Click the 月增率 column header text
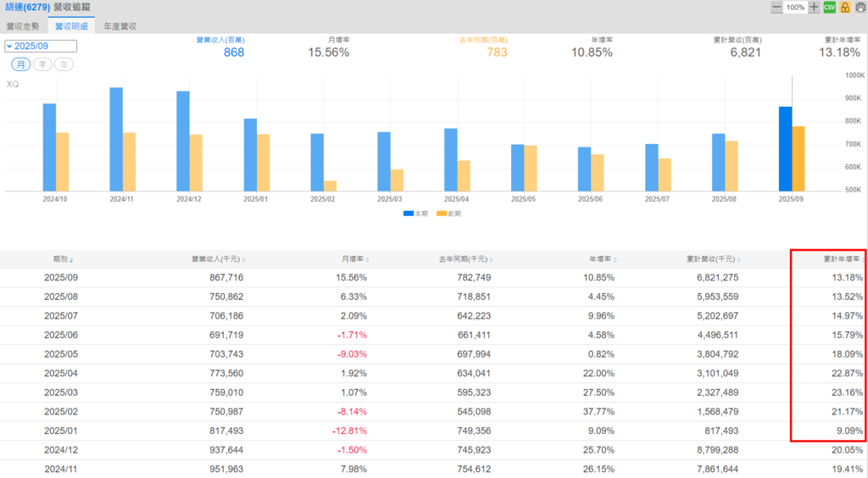This screenshot has width=868, height=478. pos(353,259)
